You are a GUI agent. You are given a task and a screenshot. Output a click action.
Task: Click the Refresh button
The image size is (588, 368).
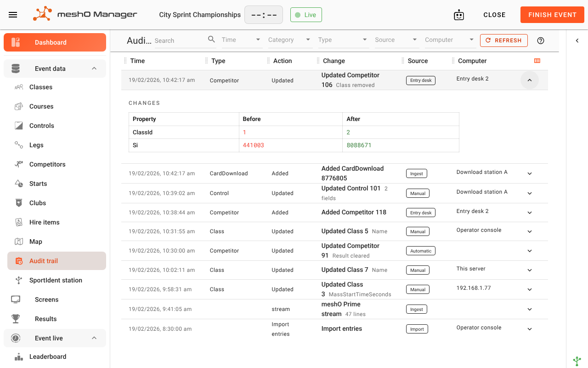504,40
